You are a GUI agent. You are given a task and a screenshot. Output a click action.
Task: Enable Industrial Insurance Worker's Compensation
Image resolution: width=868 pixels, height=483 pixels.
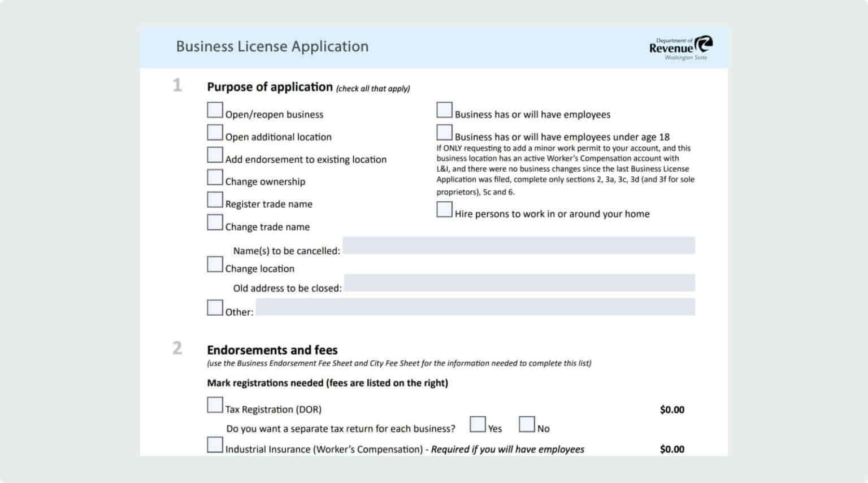click(215, 445)
